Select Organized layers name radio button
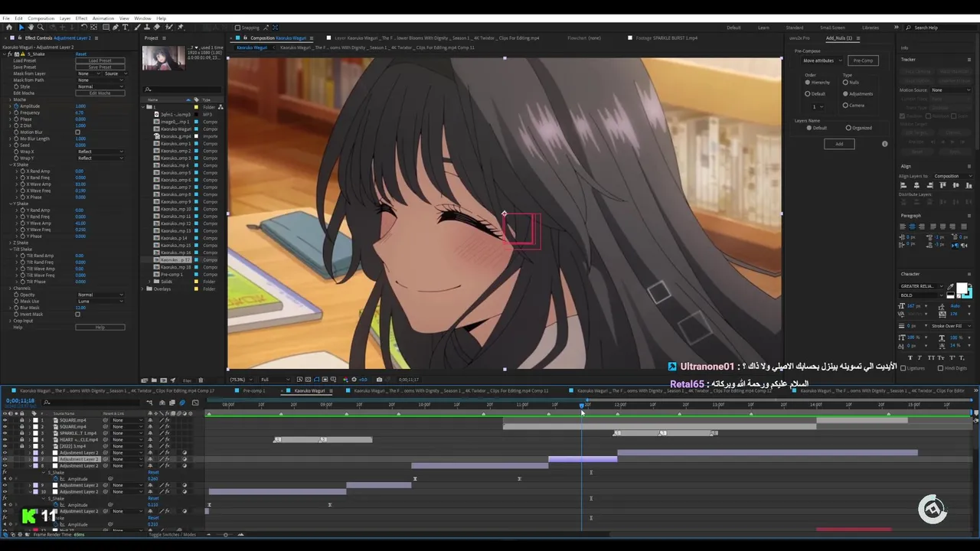Image resolution: width=980 pixels, height=551 pixels. coord(848,128)
